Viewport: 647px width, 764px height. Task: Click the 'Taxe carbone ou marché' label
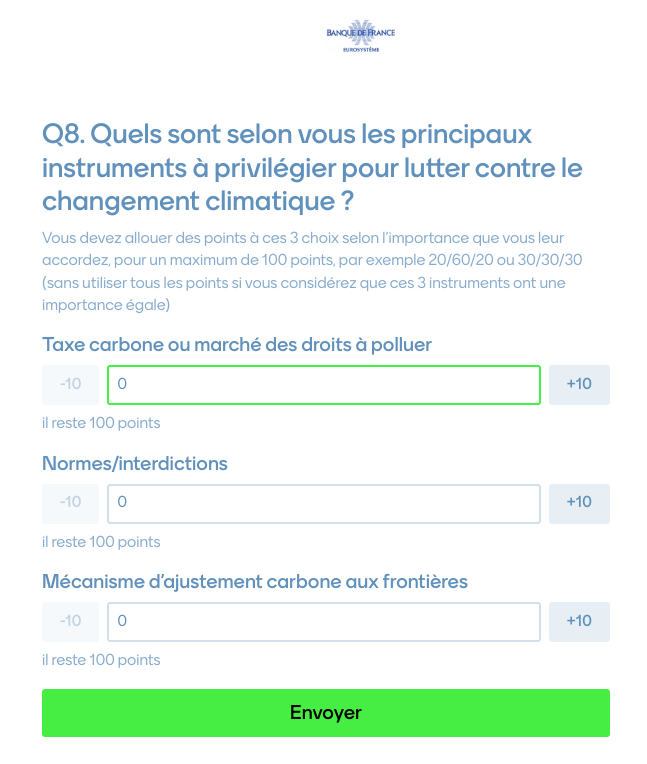[237, 345]
